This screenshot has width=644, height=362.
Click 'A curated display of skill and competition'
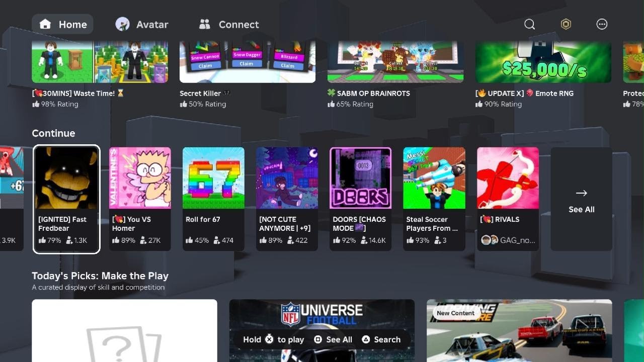tap(98, 287)
